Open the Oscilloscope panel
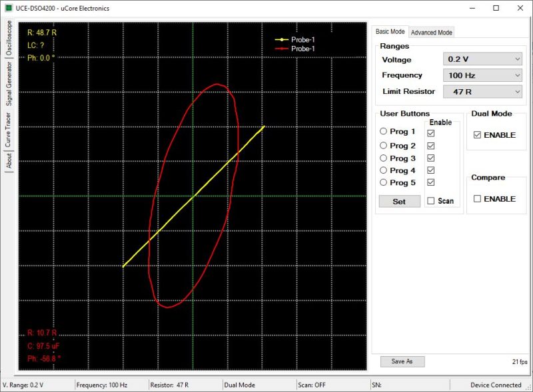This screenshot has height=392, width=533. pos(8,37)
